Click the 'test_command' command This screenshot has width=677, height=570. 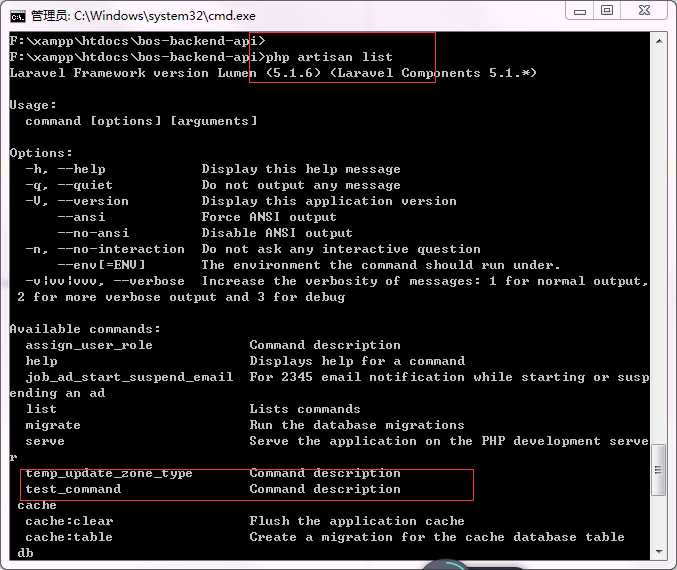pyautogui.click(x=73, y=489)
